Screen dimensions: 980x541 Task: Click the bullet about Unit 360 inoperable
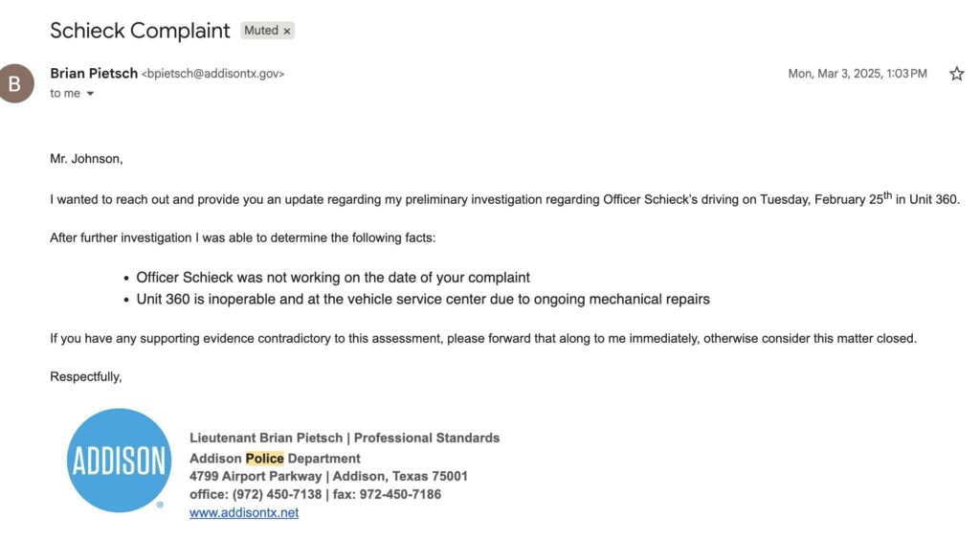423,299
